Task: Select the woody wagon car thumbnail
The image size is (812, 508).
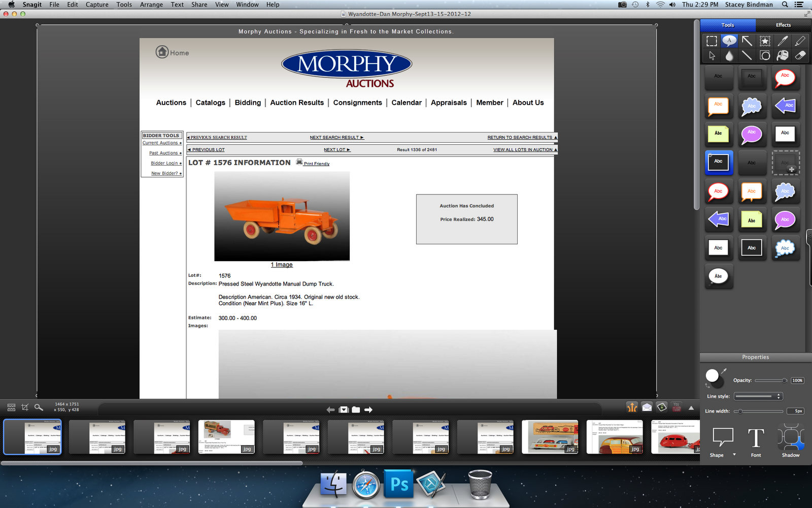Action: [x=615, y=437]
